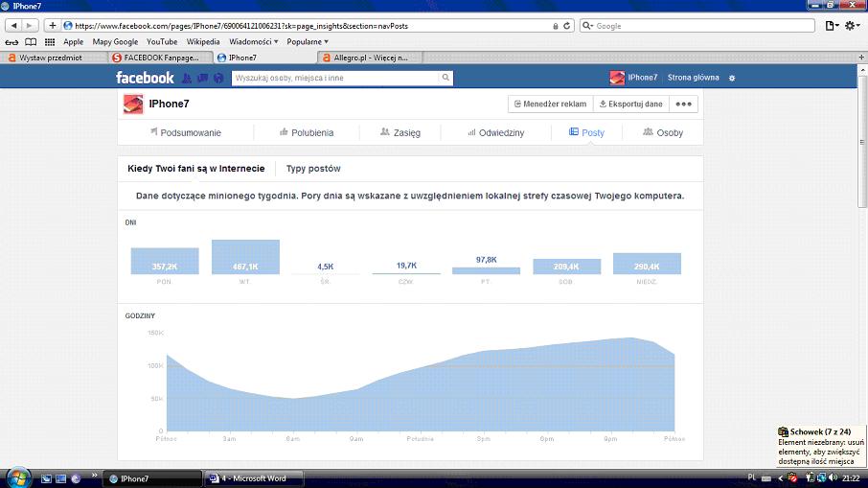Switch to Odwiedziny insights tab
This screenshot has height=488, width=868.
(x=496, y=133)
